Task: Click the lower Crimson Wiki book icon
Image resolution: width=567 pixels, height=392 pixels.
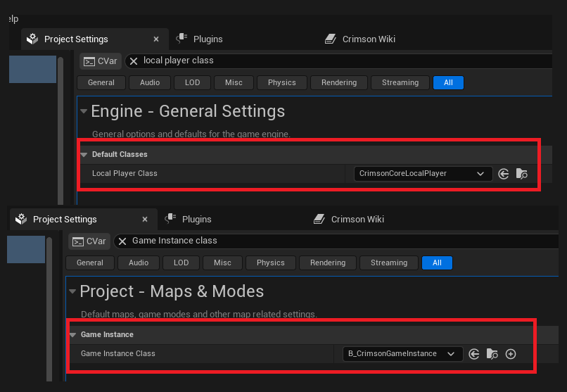Action: click(319, 219)
